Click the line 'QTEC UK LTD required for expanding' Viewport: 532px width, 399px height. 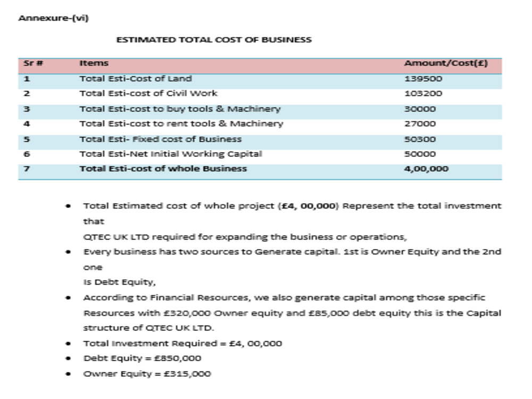(245, 237)
